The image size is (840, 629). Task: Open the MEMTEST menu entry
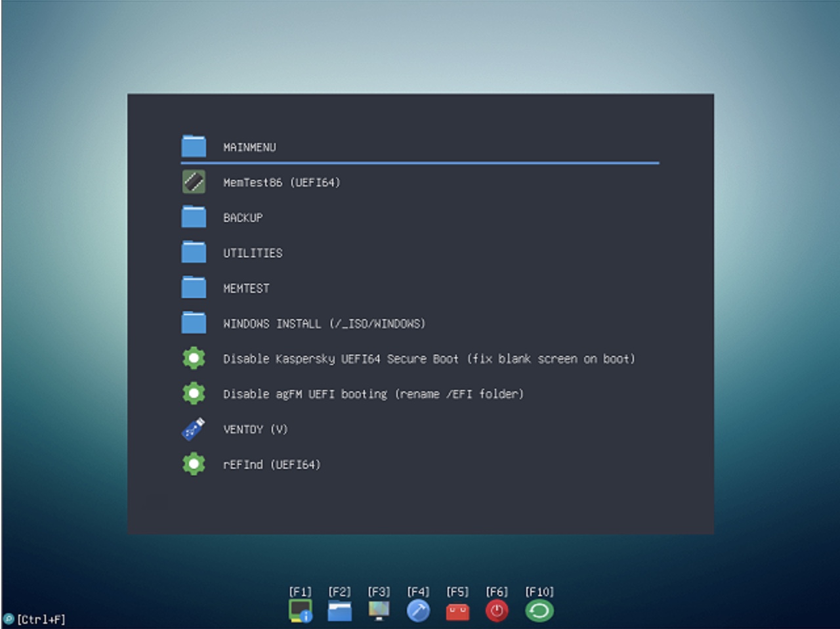246,288
